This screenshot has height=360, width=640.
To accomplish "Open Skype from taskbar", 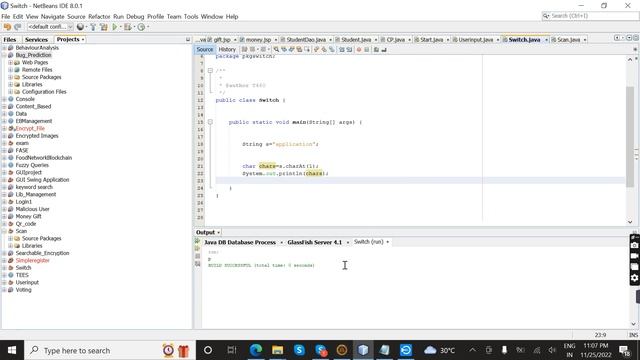I will [x=299, y=350].
